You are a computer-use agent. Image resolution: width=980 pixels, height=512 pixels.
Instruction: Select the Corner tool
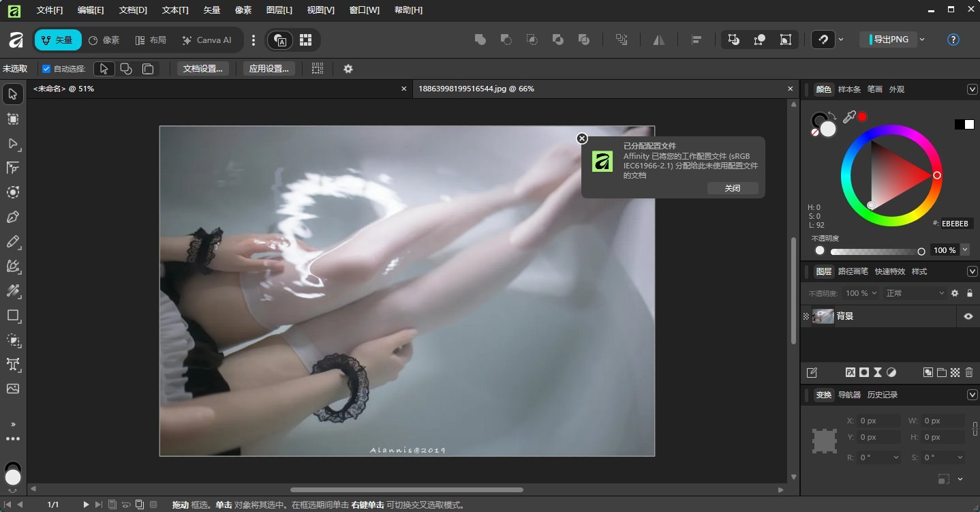click(13, 168)
